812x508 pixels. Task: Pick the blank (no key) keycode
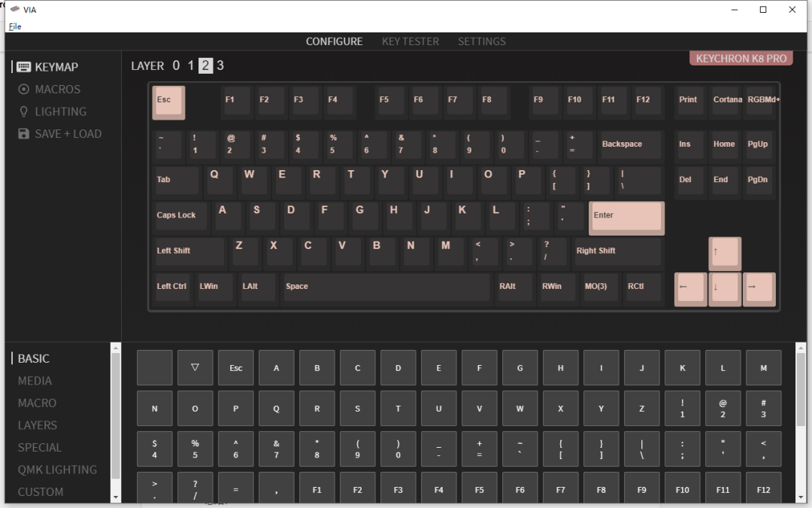[154, 367]
